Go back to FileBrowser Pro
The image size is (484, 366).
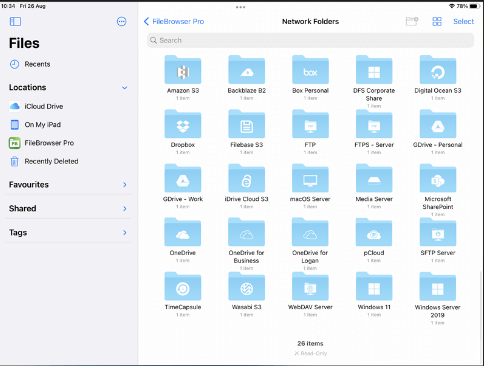pyautogui.click(x=174, y=21)
